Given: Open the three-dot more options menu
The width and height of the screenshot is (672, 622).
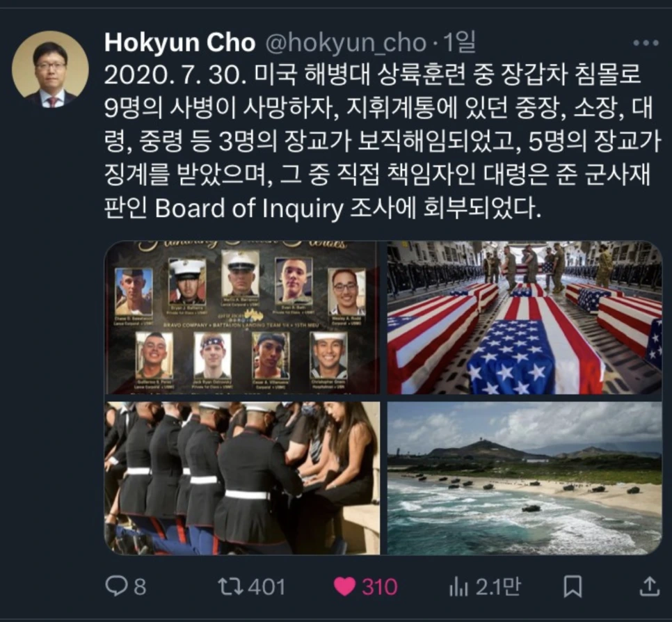Looking at the screenshot, I should pos(646,43).
